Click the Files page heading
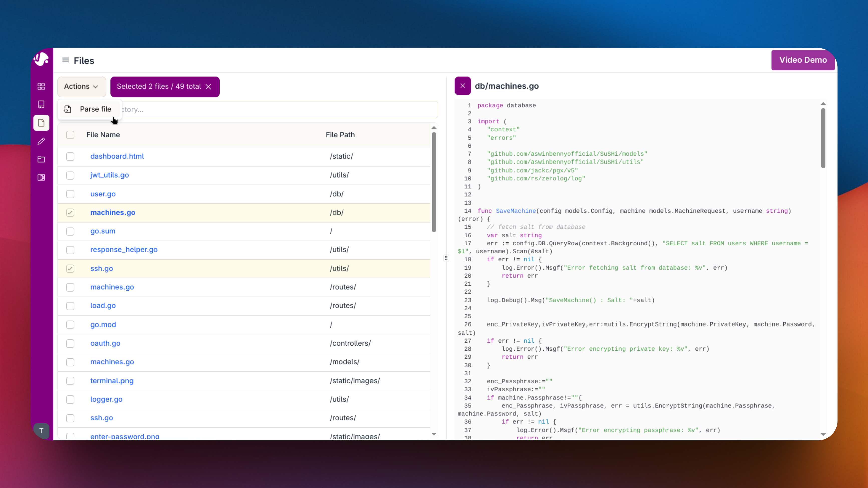The image size is (868, 488). pyautogui.click(x=84, y=61)
